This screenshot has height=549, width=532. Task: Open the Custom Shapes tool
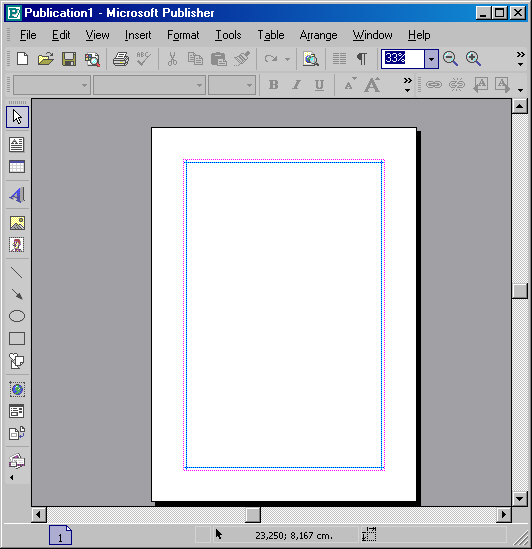click(x=17, y=361)
